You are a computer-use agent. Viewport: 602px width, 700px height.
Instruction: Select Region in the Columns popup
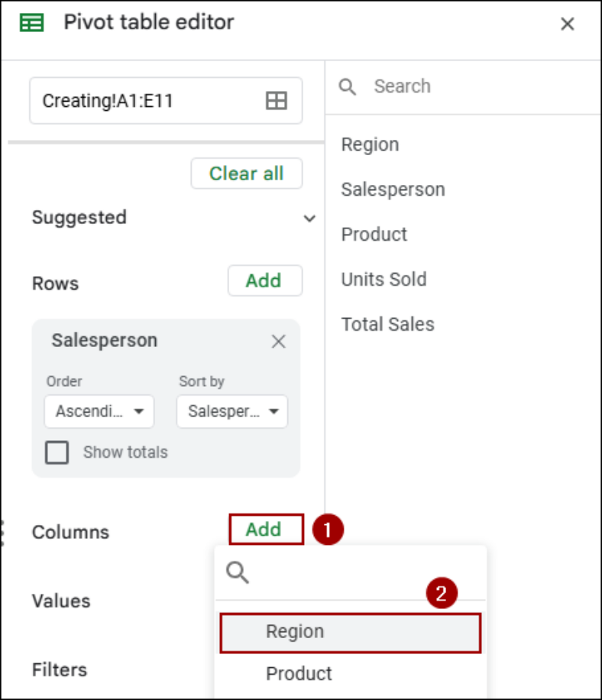[x=351, y=633]
